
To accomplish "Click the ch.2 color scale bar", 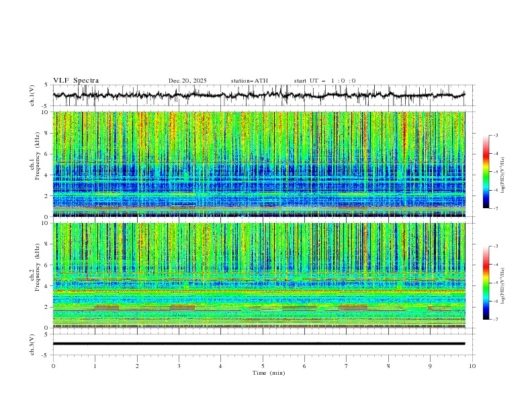I will [486, 283].
